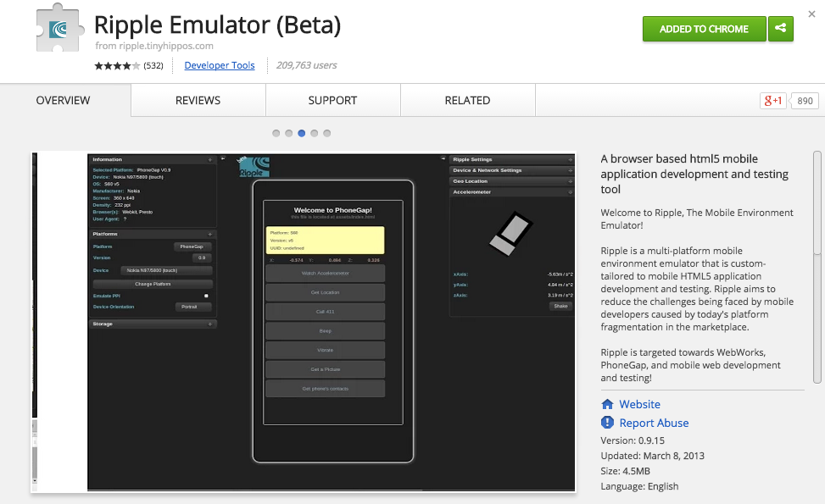Click the from ripple.tinyhippos.com text
Image resolution: width=825 pixels, height=504 pixels.
tap(154, 46)
